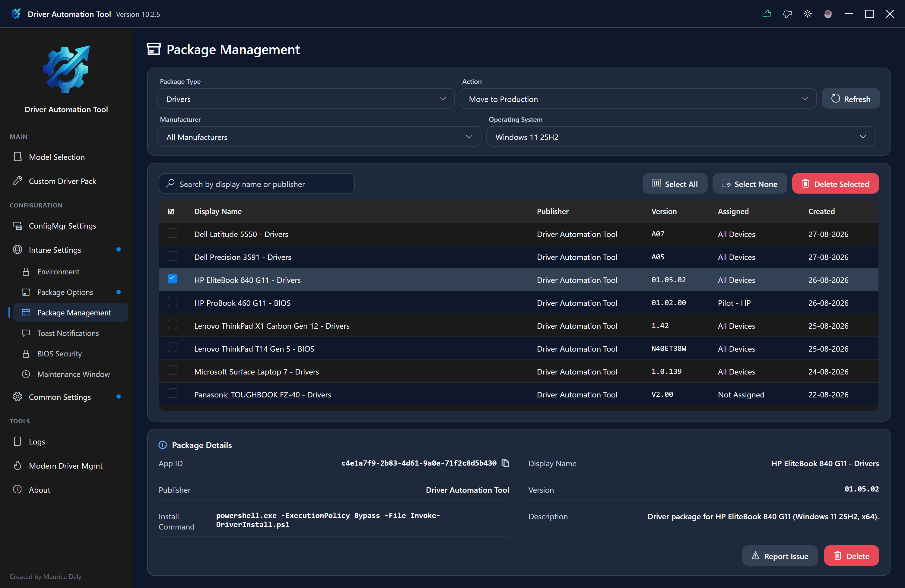
Task: Click the search magnifier icon
Action: point(170,184)
